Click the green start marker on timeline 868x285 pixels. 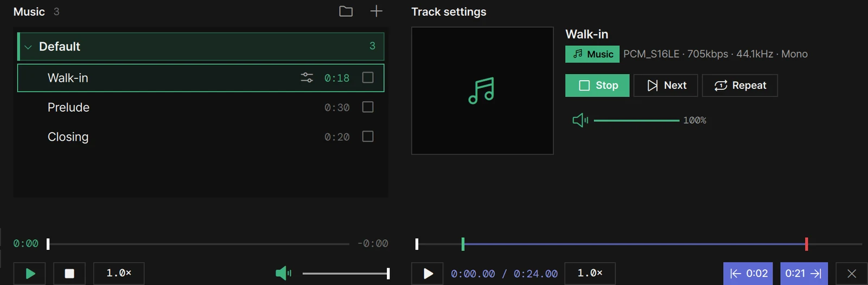(463, 244)
